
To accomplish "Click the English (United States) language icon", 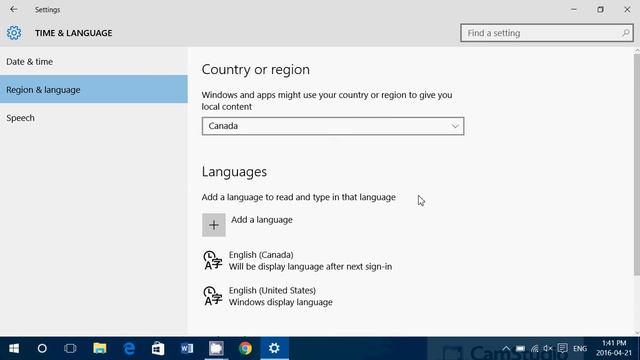I will tap(213, 296).
